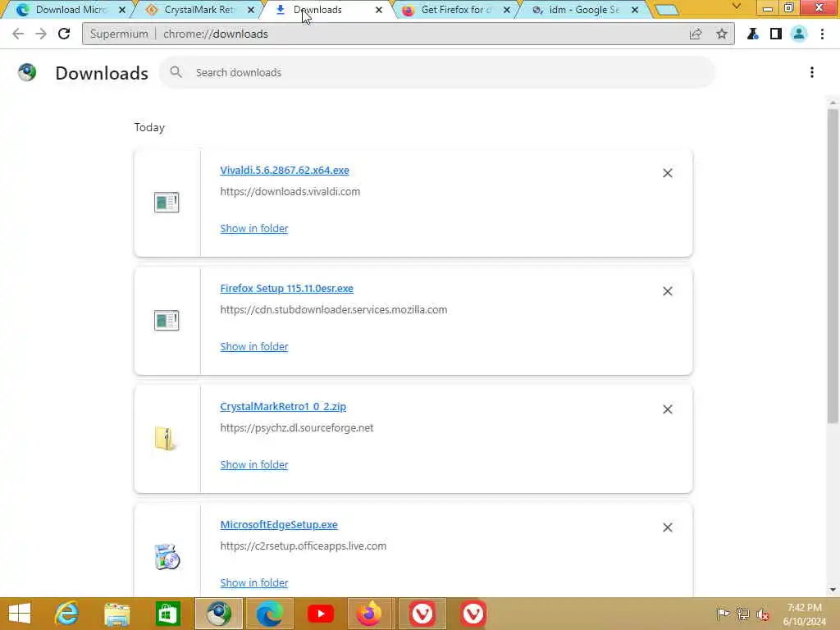This screenshot has height=630, width=840.
Task: Click the Supermium taskbar icon
Action: [218, 614]
